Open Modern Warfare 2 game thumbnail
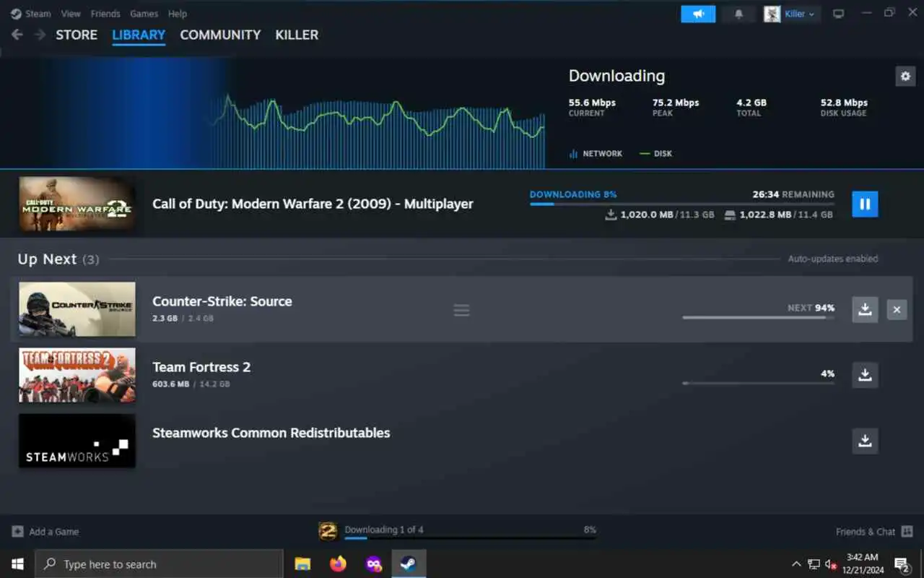924x578 pixels. pyautogui.click(x=77, y=204)
